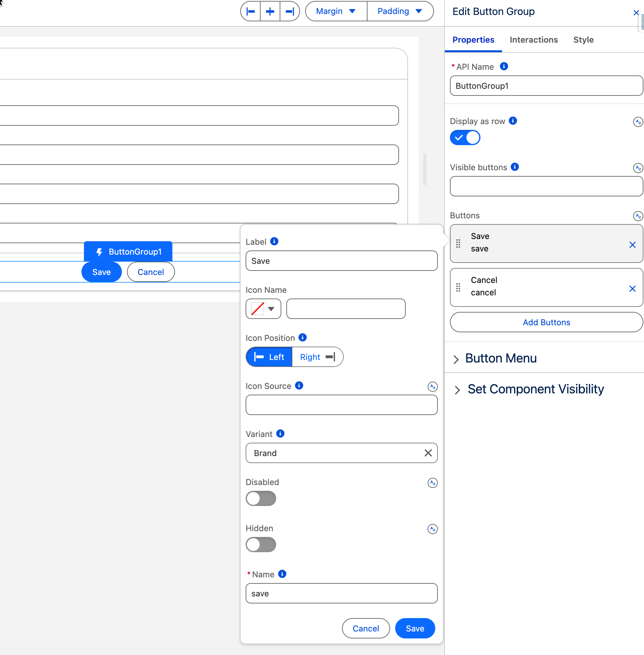
Task: Clear the Brand variant with the X icon
Action: pyautogui.click(x=428, y=453)
